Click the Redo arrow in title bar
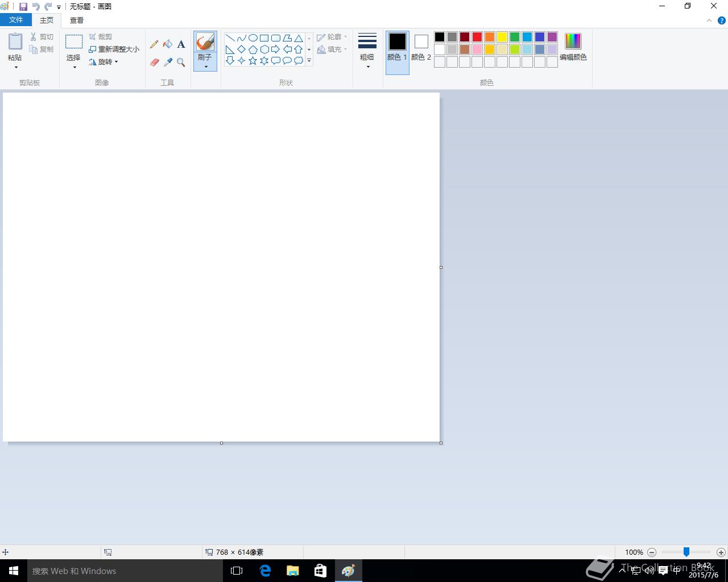This screenshot has height=582, width=728. 48,7
